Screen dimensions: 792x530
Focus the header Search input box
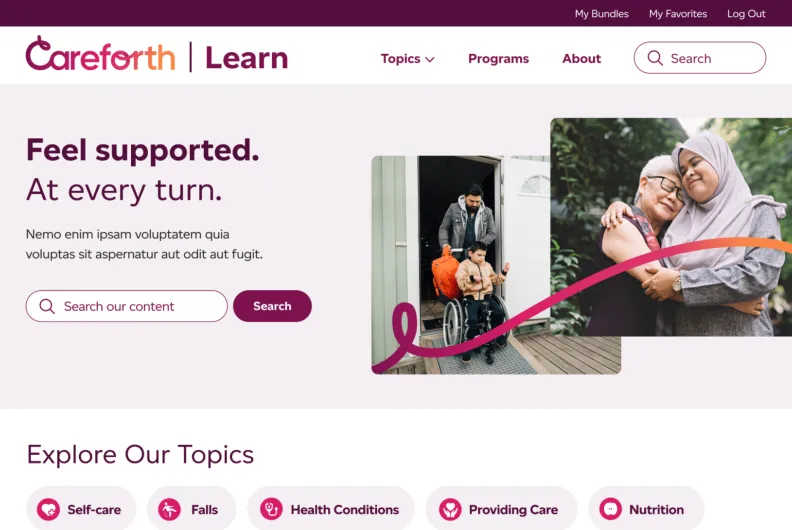(x=700, y=58)
